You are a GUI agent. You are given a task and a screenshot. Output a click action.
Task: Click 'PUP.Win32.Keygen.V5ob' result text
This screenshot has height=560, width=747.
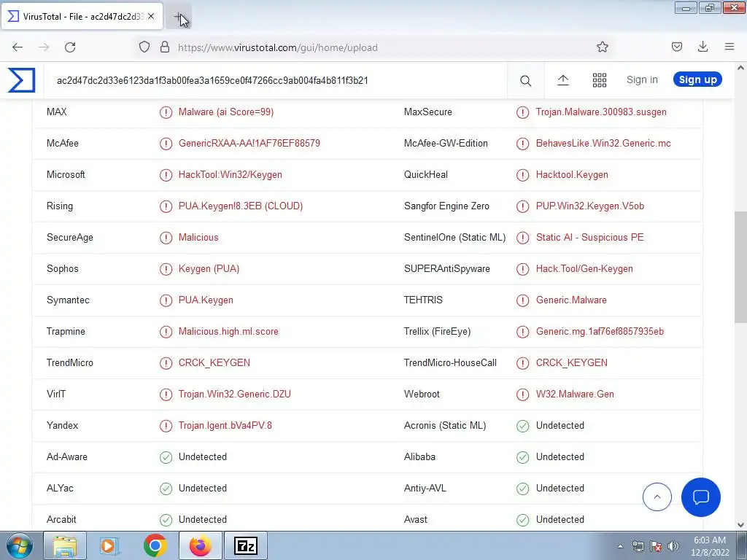point(589,206)
